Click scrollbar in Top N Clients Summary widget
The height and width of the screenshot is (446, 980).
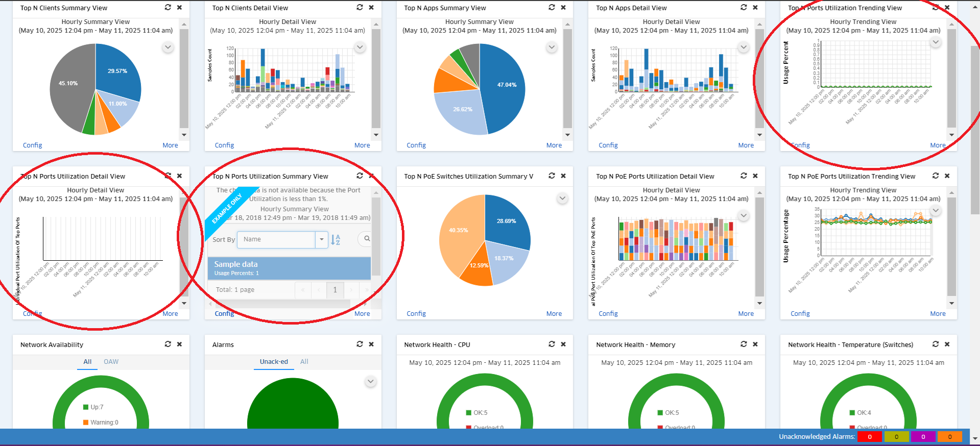coord(184,78)
